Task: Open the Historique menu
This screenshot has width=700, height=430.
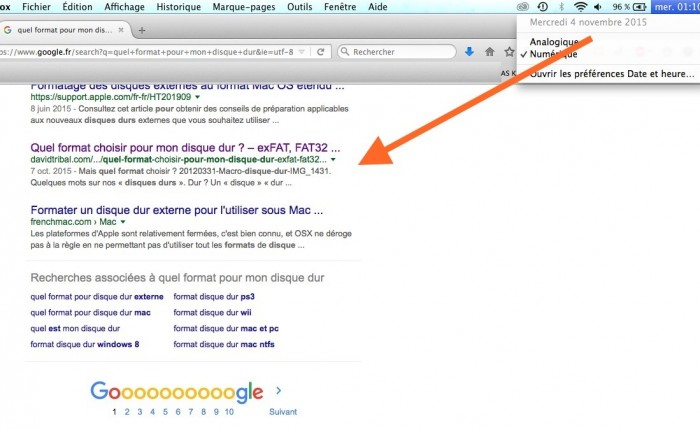Action: coord(179,7)
